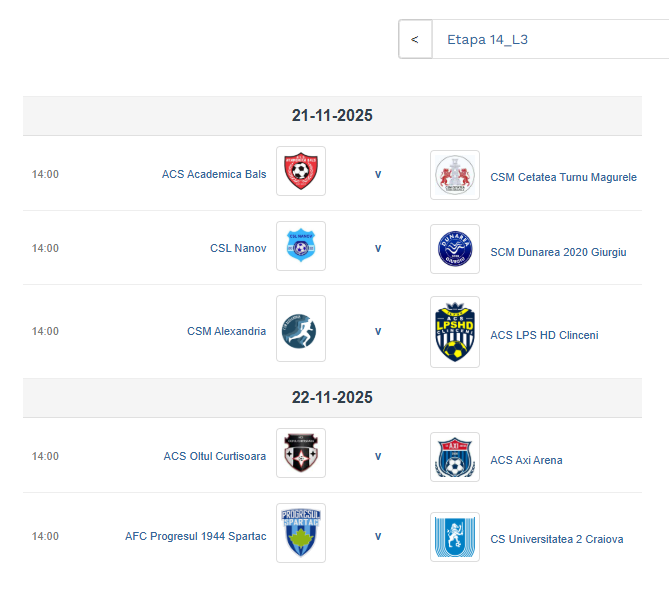The height and width of the screenshot is (611, 669).
Task: Go to the previous round with the arrow button
Action: 415,40
